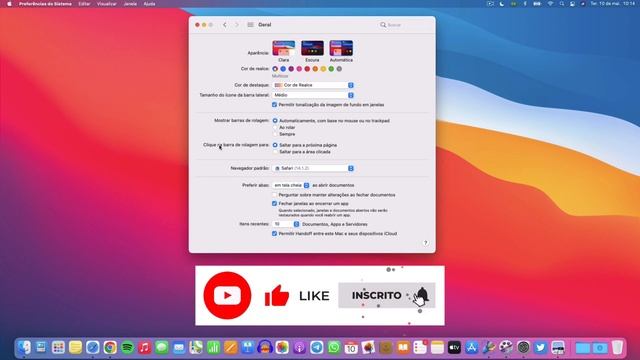
Task: Click the Wi-Fi icon in menu bar
Action: pyautogui.click(x=550, y=4)
